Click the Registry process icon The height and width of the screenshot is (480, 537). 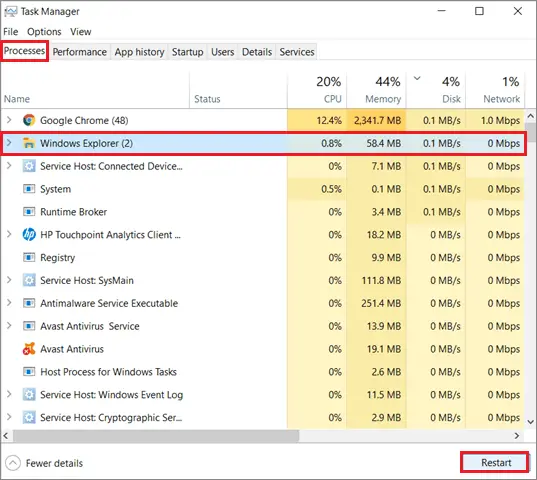[x=29, y=257]
